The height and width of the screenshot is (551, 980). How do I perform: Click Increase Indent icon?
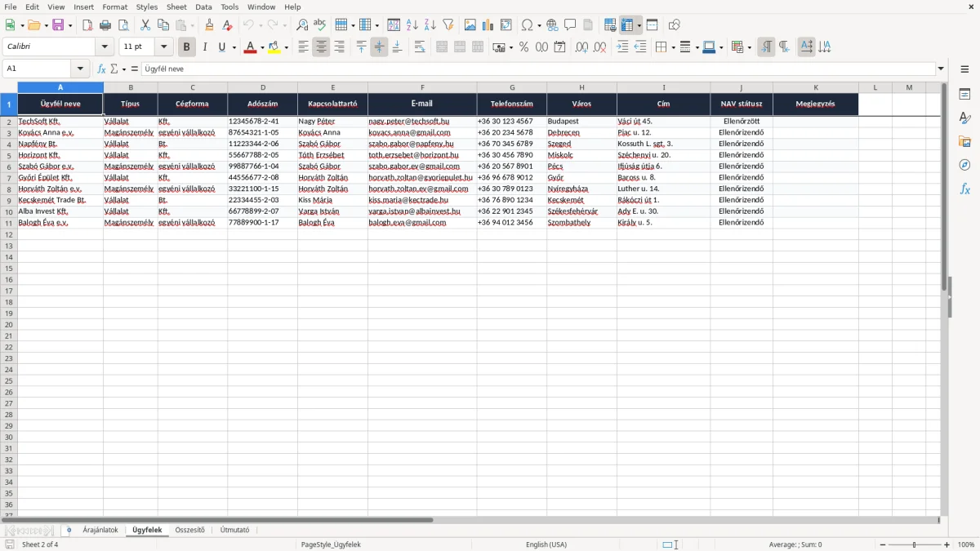click(x=622, y=47)
